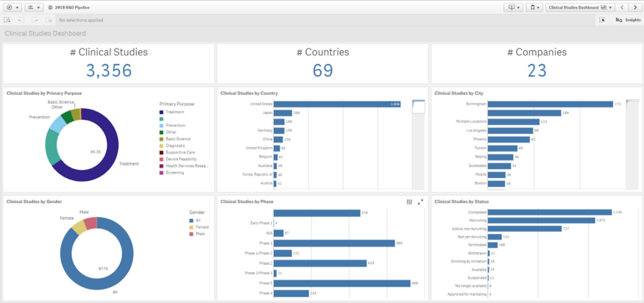The image size is (644, 303).
Task: Click the Los Angeles city label
Action: 475,131
